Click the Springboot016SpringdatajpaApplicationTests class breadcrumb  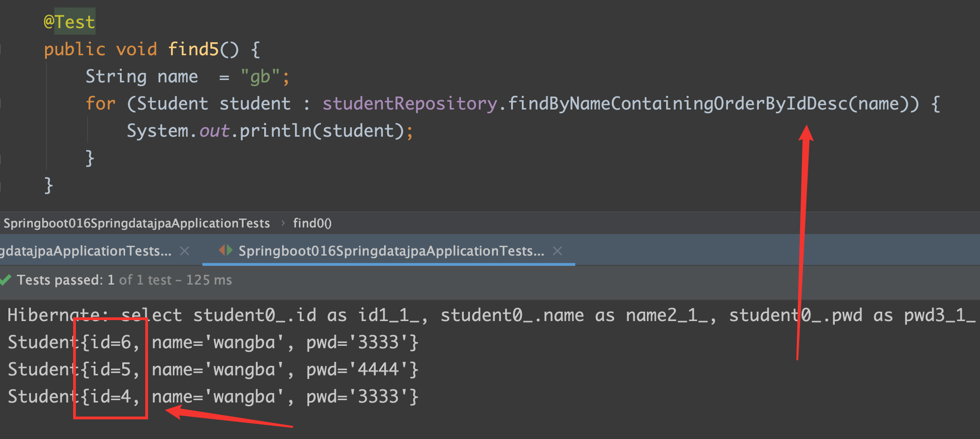click(x=137, y=223)
